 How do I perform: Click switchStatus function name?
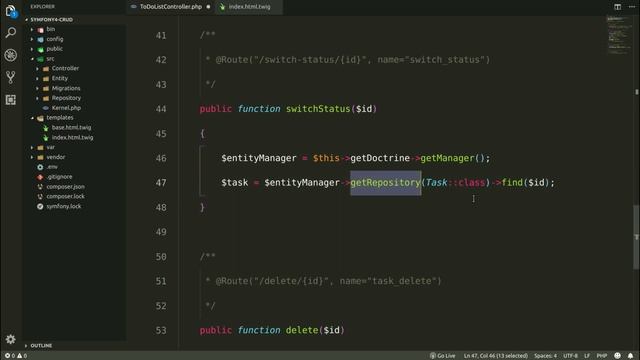pyautogui.click(x=318, y=109)
